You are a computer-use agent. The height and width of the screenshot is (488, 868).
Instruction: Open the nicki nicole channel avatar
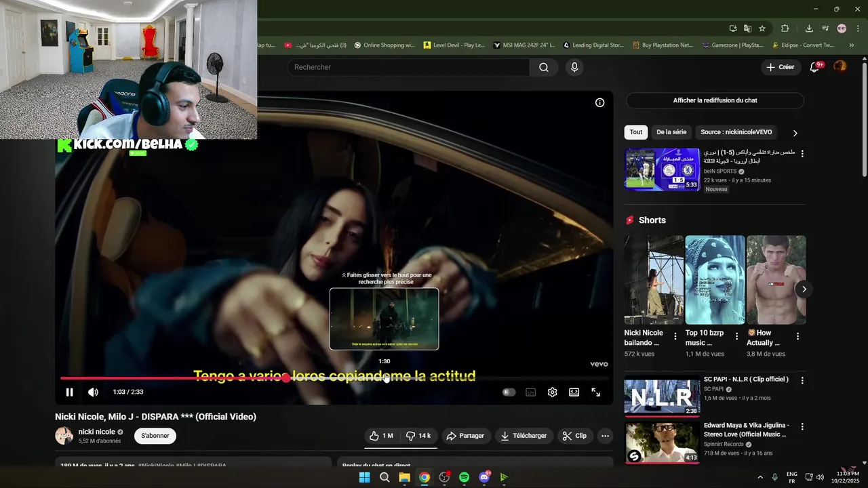64,436
